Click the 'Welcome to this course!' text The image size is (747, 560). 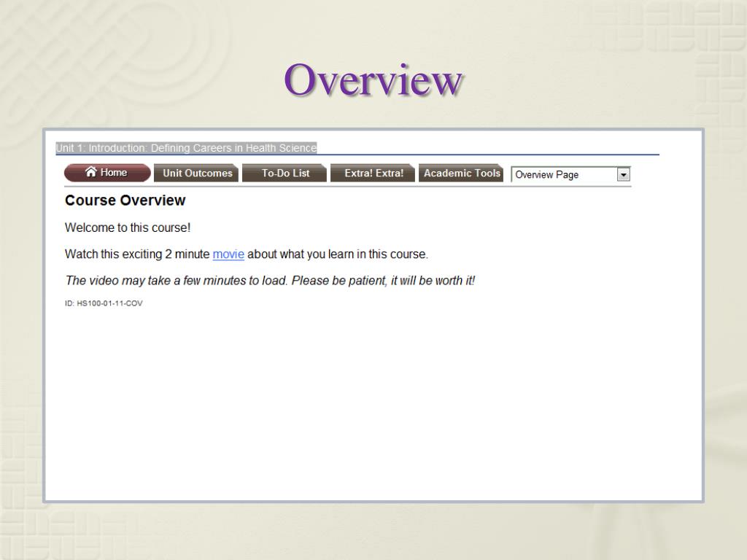[128, 227]
